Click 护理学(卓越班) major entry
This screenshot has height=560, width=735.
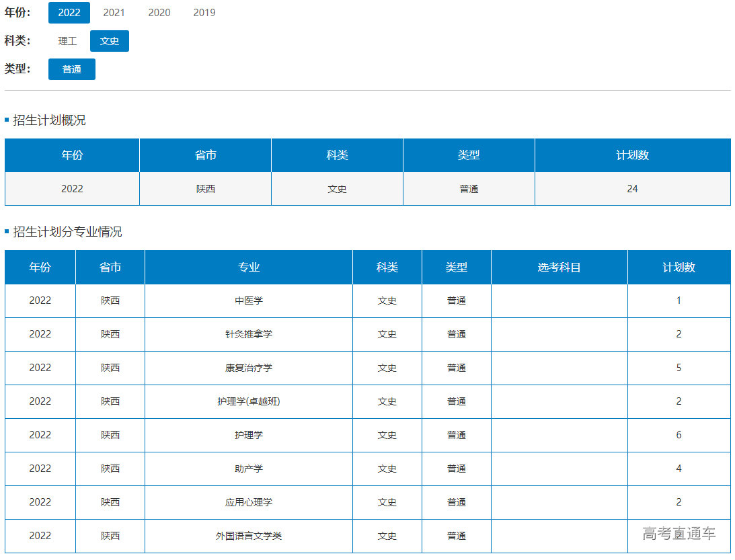click(249, 402)
